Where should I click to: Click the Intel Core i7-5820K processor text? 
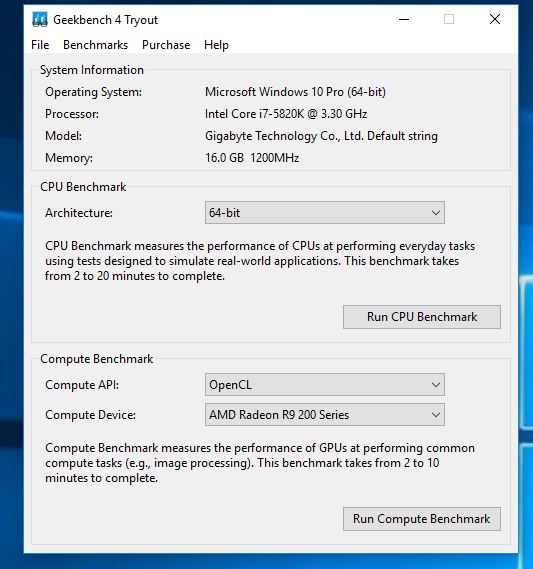(x=286, y=114)
